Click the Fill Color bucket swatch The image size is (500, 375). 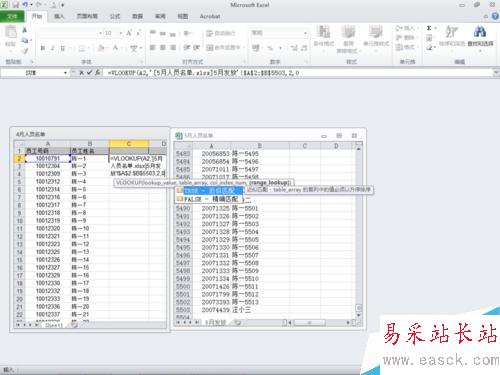coord(100,48)
